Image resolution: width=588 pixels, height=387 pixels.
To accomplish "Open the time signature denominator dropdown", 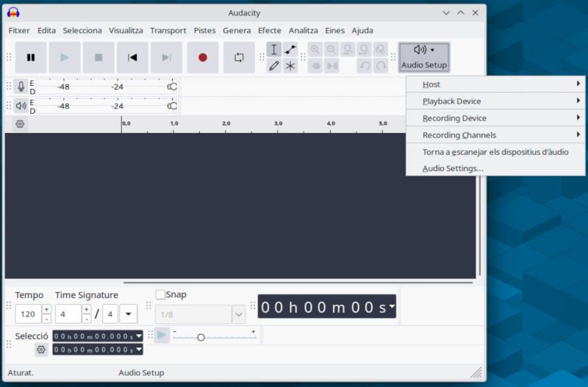I will click(x=128, y=314).
